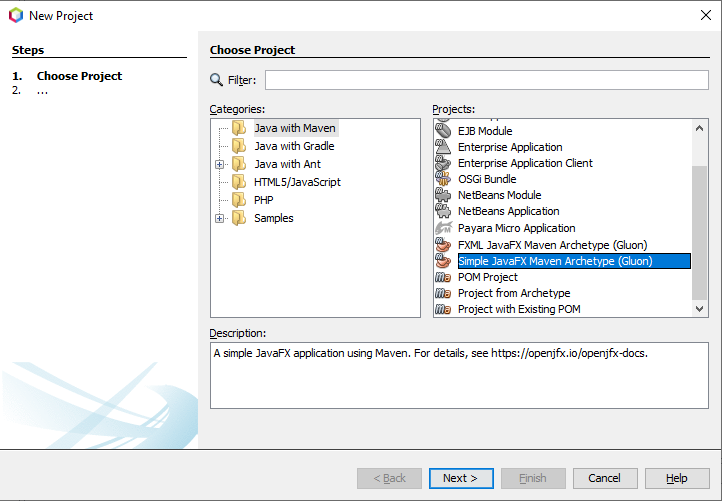Click the NetBeans logo in title bar
Screen dimensions: 725x502
16,15
